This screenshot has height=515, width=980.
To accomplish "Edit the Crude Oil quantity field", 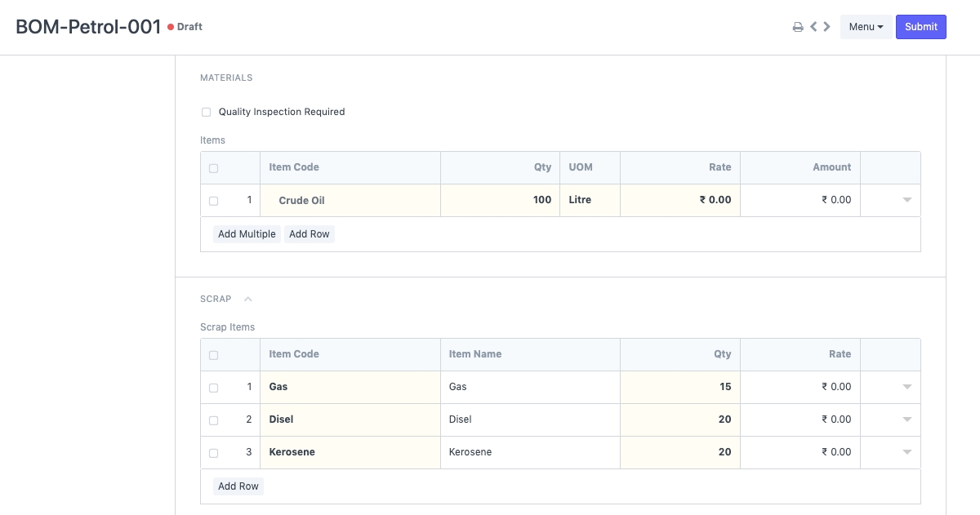I will [x=500, y=200].
